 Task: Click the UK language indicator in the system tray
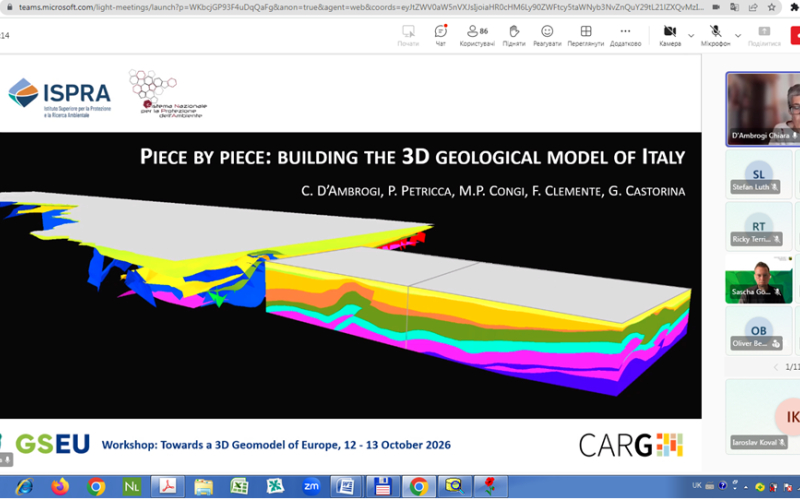pyautogui.click(x=697, y=486)
